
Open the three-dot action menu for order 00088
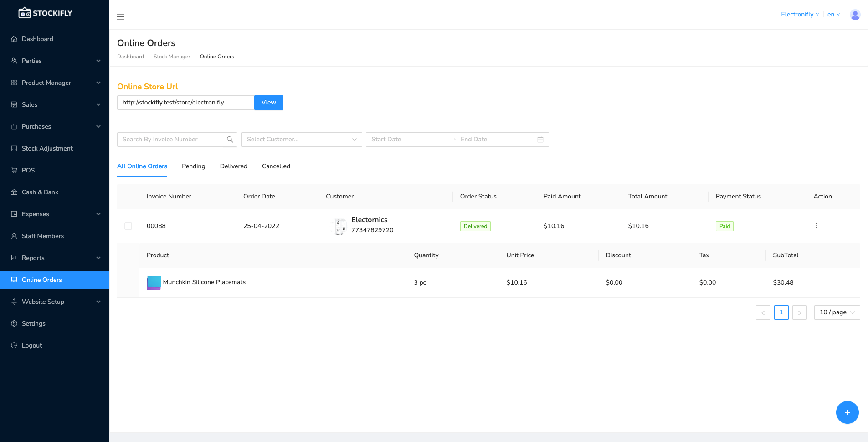tap(816, 225)
